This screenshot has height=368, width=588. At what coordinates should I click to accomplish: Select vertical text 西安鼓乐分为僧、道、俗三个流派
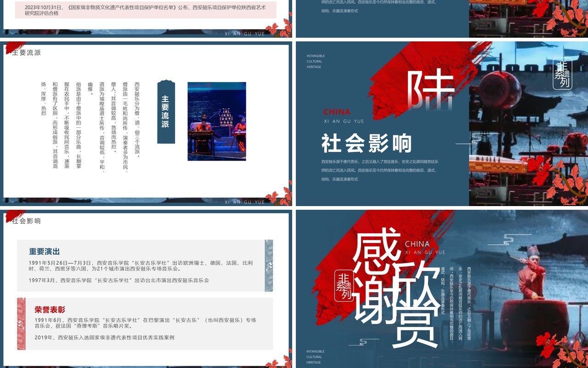(137, 120)
